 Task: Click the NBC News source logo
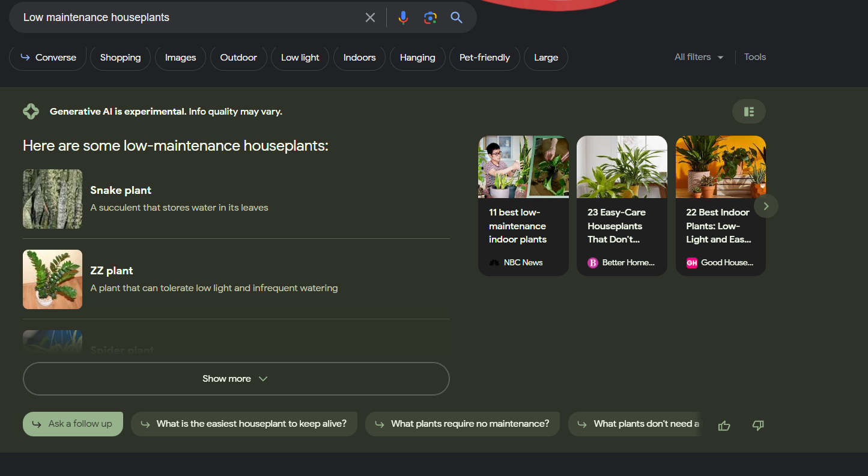pos(494,262)
